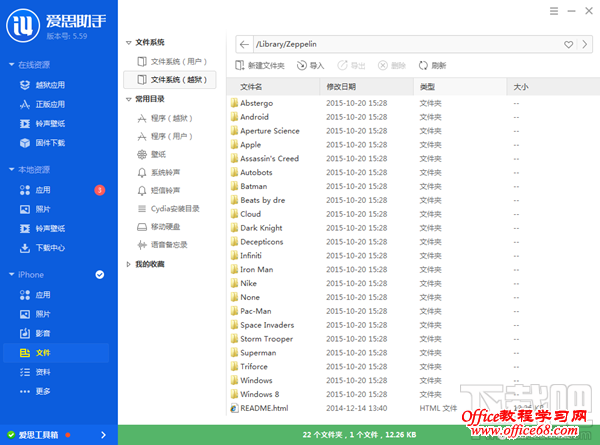Open 照片 under local resources
This screenshot has height=445, width=600.
click(35, 209)
